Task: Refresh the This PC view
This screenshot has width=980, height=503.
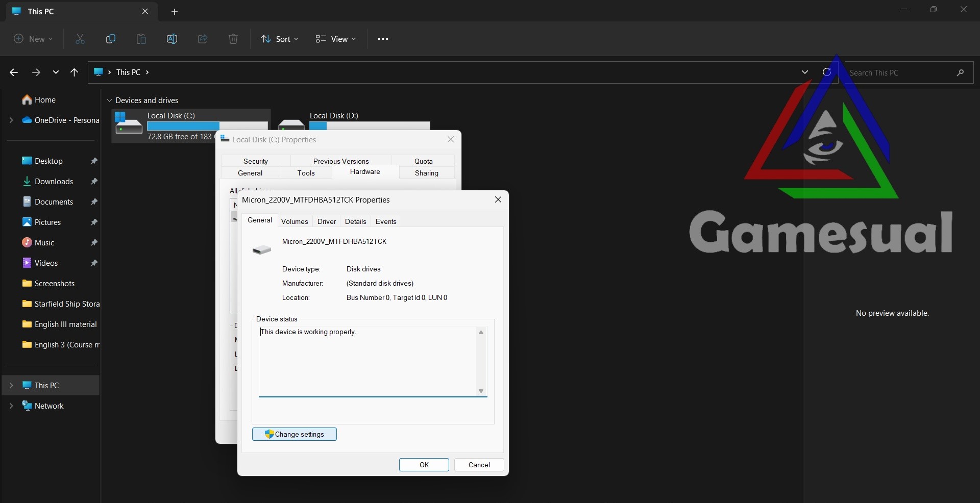Action: (x=827, y=72)
